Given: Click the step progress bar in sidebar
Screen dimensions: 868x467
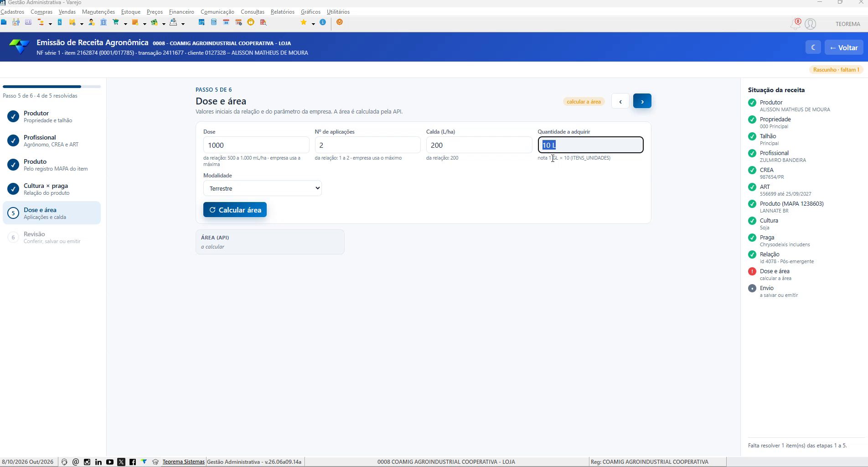Looking at the screenshot, I should pos(52,87).
